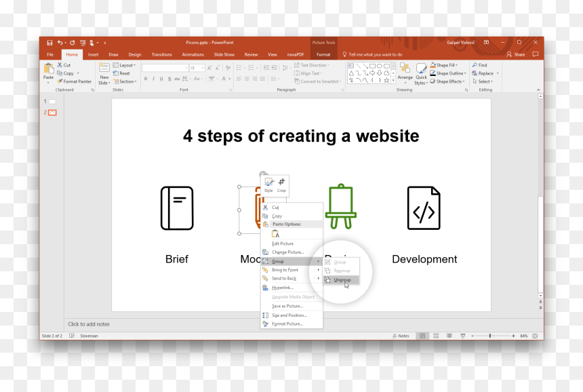Open the Transitions ribbon tab

click(162, 55)
